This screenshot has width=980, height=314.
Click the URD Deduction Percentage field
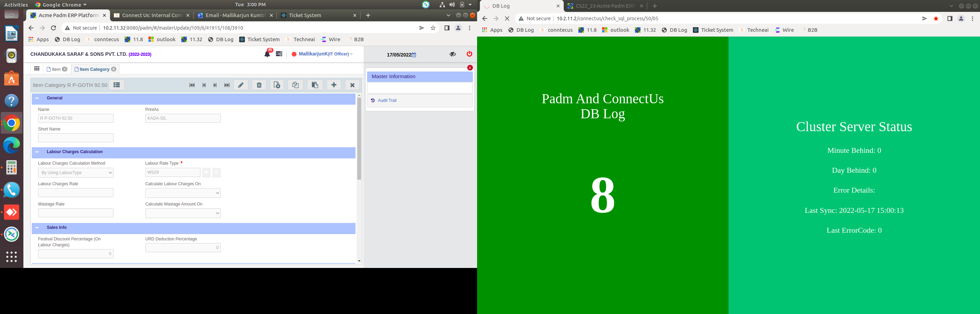[x=183, y=248]
